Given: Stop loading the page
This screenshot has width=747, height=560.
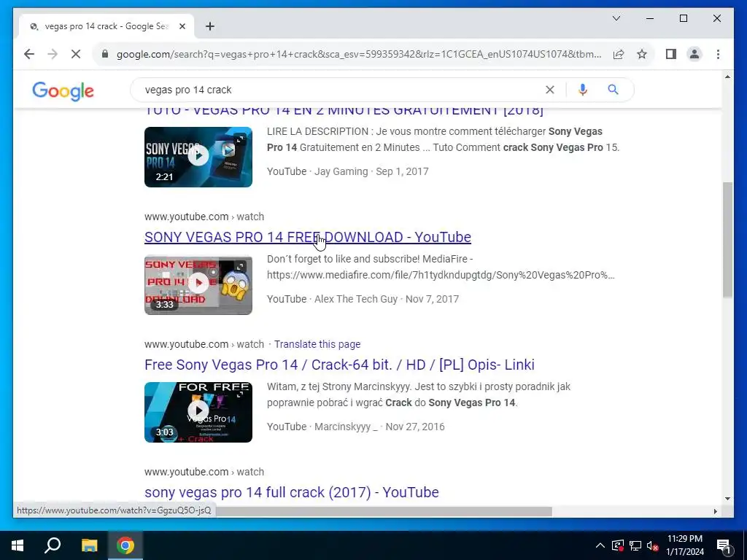Looking at the screenshot, I should 76,54.
